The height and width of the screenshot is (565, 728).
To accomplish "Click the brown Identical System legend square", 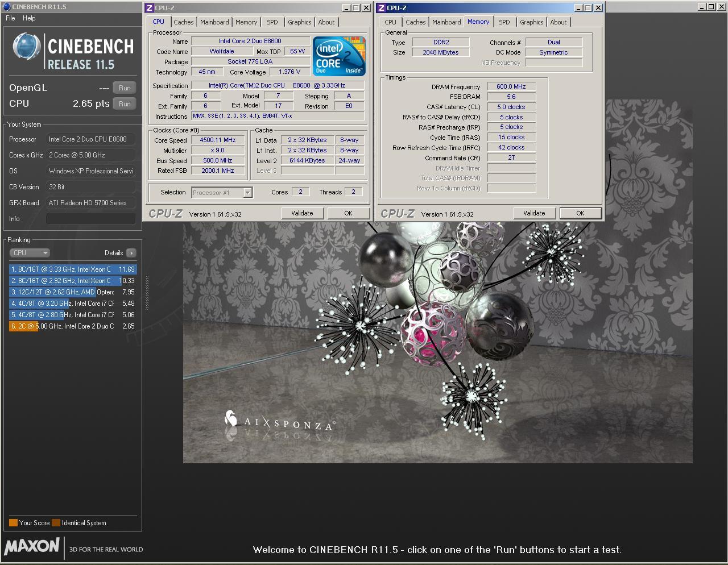I will click(x=56, y=523).
